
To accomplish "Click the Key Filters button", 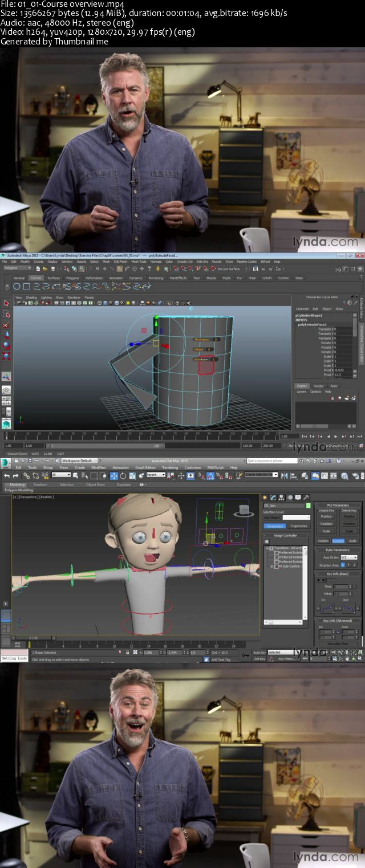I will 286,659.
